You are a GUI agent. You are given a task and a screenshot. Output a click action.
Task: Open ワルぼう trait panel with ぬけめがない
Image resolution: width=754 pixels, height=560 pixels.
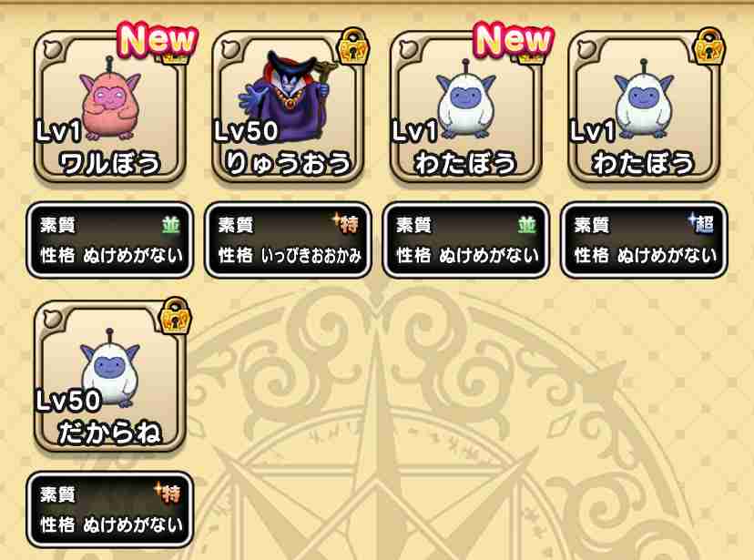point(110,240)
